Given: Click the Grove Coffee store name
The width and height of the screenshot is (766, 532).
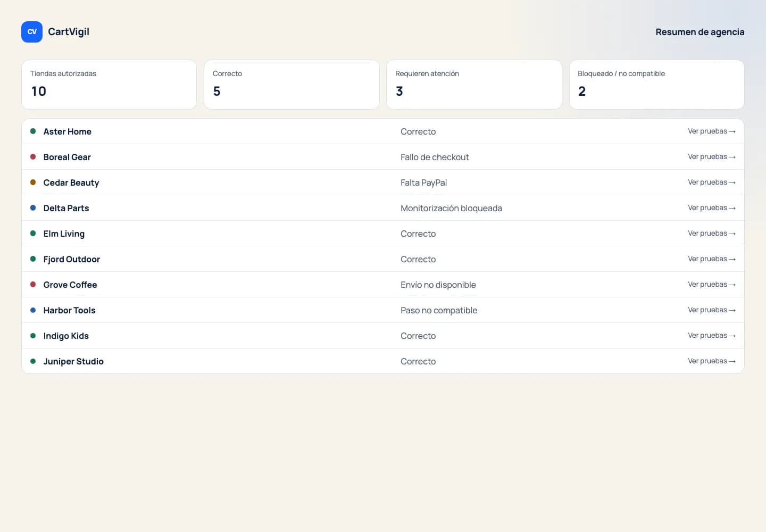Looking at the screenshot, I should pyautogui.click(x=70, y=285).
